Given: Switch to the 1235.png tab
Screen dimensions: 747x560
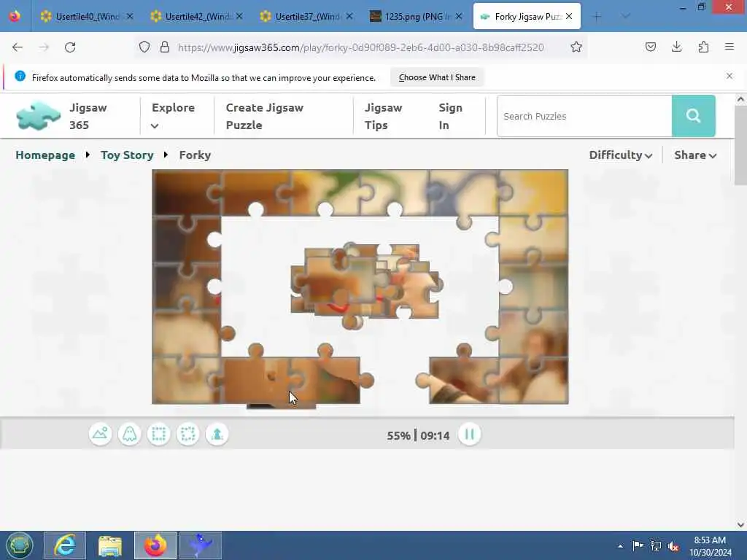Looking at the screenshot, I should point(415,17).
